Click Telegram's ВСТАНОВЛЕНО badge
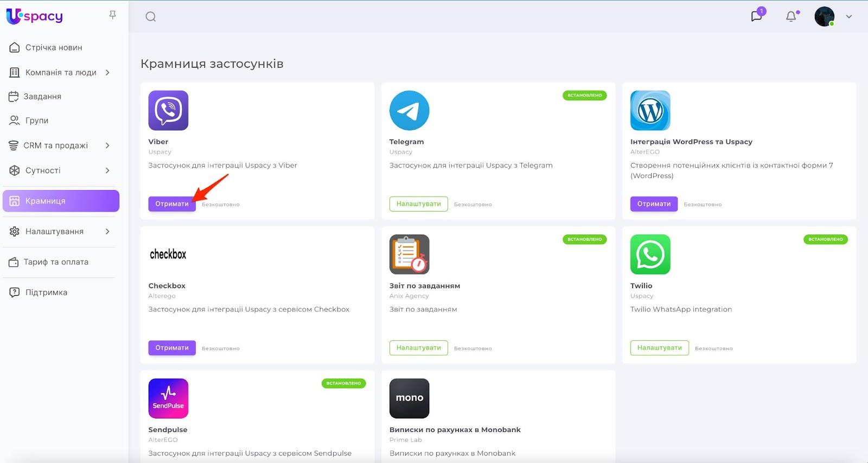Screen dimensions: 868x463 (585, 96)
